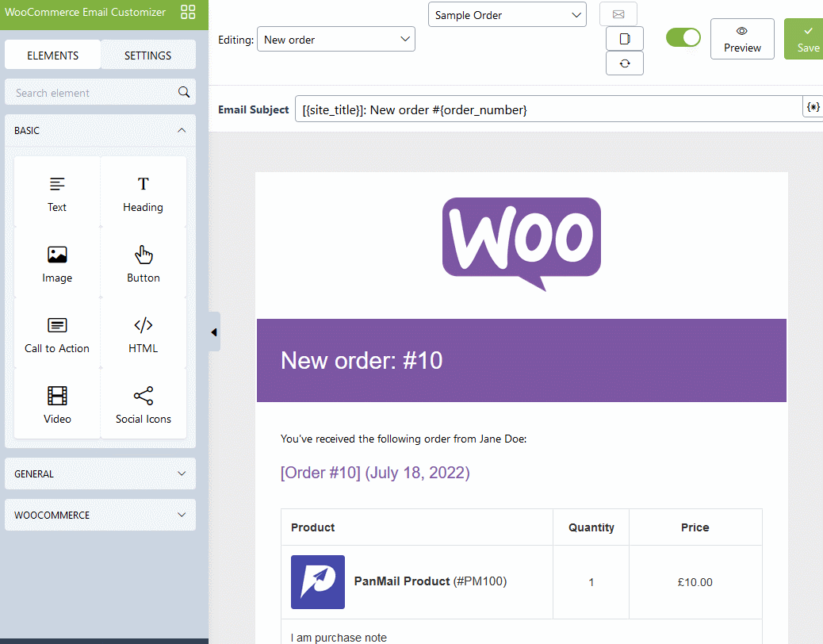This screenshot has height=644, width=823.
Task: Click the Price column header
Action: pyautogui.click(x=695, y=527)
